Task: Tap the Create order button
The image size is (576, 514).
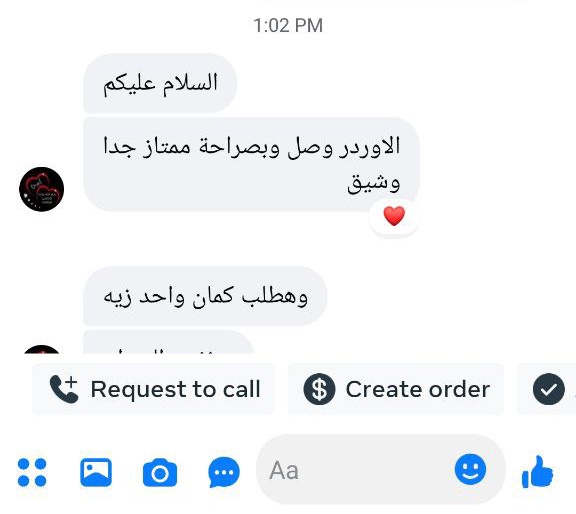Action: coord(396,389)
